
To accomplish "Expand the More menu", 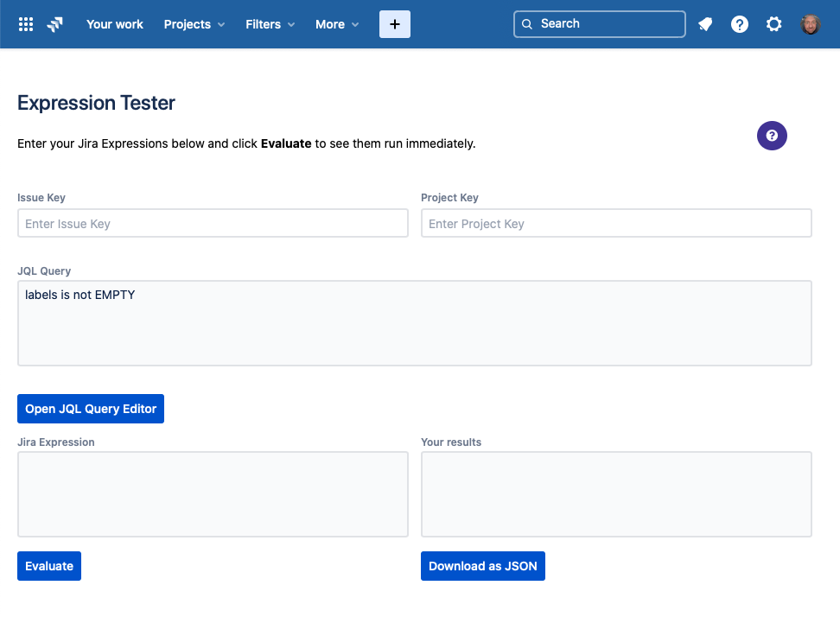I will pos(337,24).
